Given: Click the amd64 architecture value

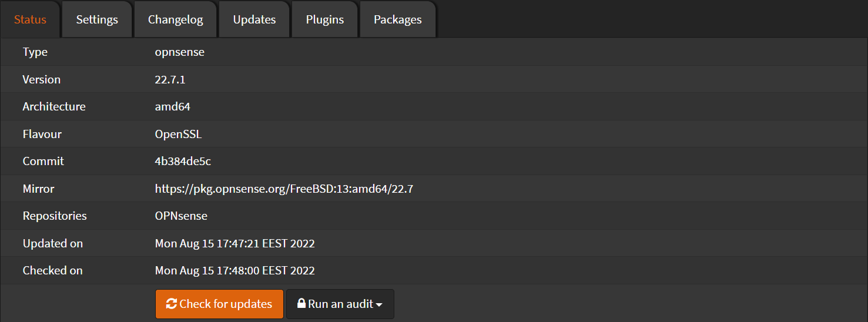Looking at the screenshot, I should pos(172,106).
